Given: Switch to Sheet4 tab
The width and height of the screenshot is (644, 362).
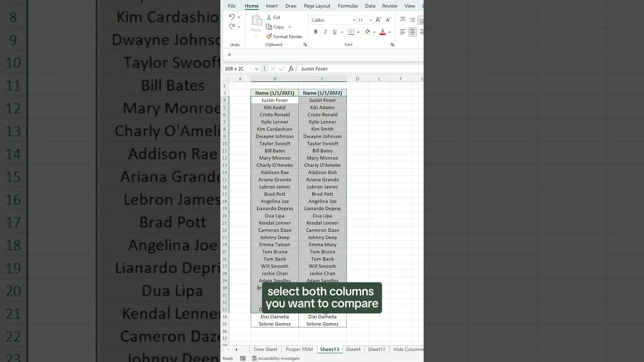Looking at the screenshot, I should 353,349.
